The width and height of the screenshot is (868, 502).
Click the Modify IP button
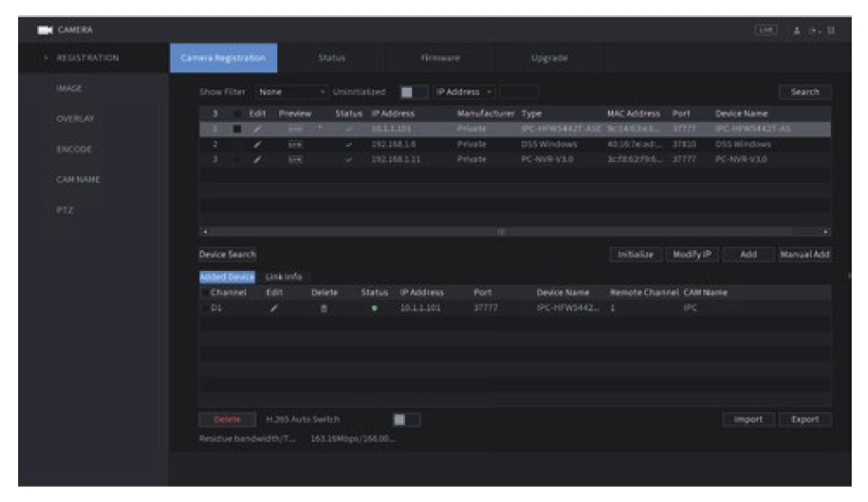(x=692, y=255)
